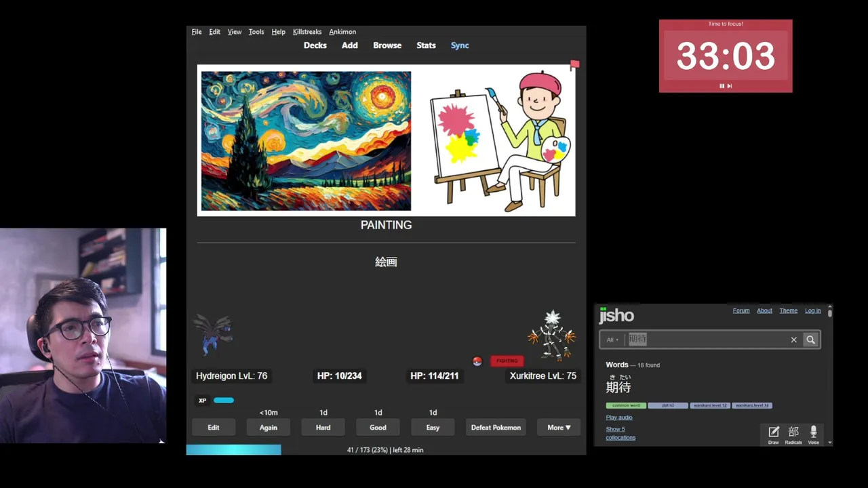Open the Draw input tool
The width and height of the screenshot is (868, 488).
774,435
